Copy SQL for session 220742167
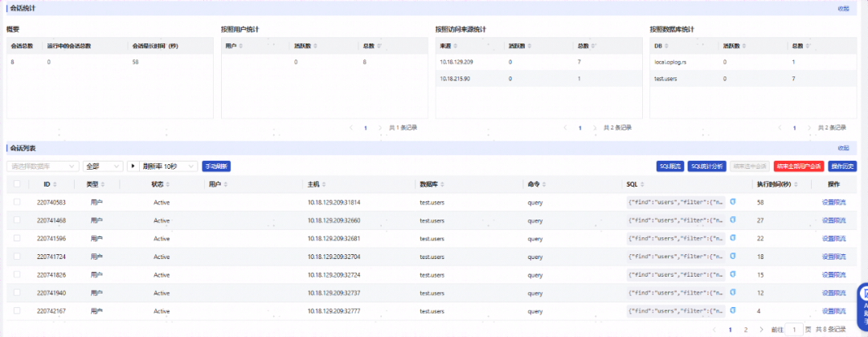This screenshot has height=337, width=868. 733,310
